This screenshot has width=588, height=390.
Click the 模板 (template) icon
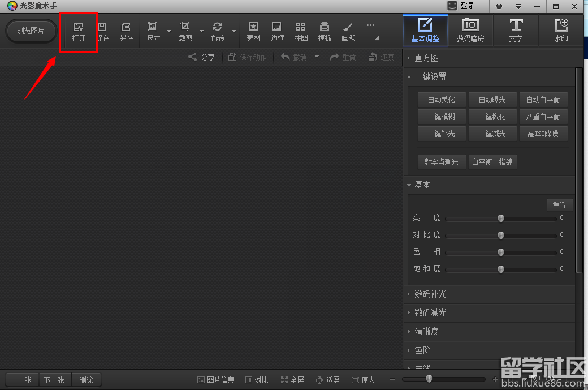[325, 32]
